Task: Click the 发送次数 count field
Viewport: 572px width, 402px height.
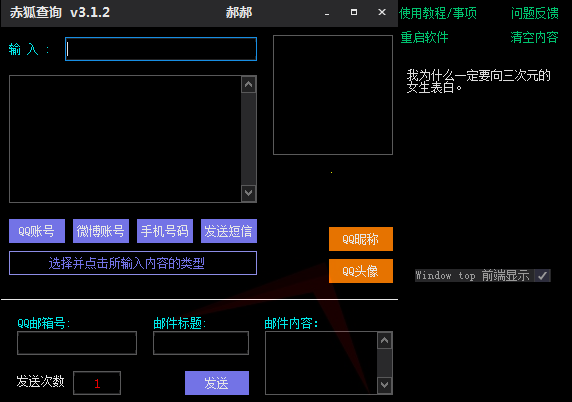Action: coord(97,383)
